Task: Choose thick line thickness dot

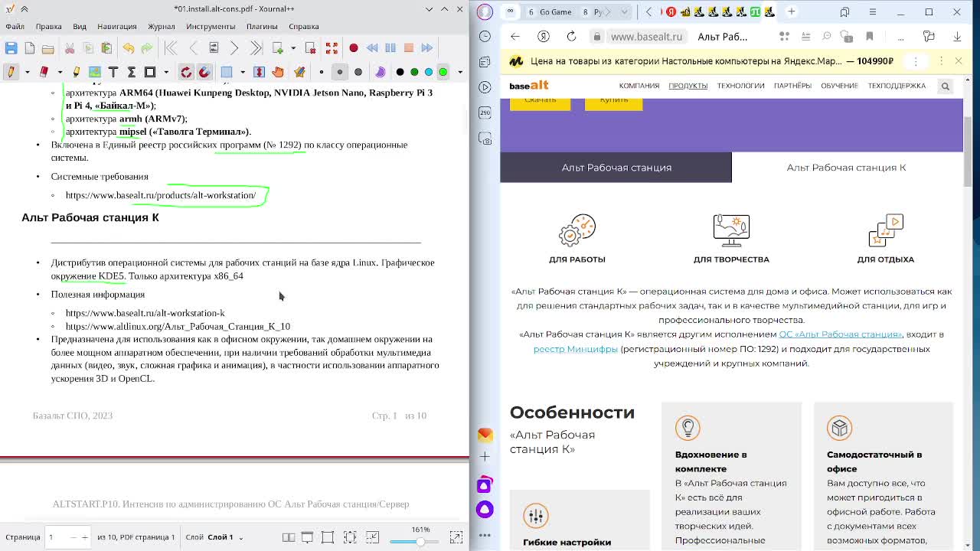Action: tap(358, 72)
